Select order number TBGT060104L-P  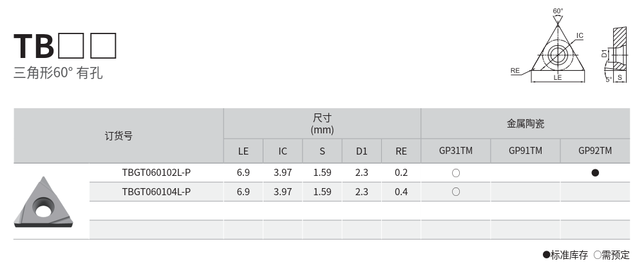[156, 192]
